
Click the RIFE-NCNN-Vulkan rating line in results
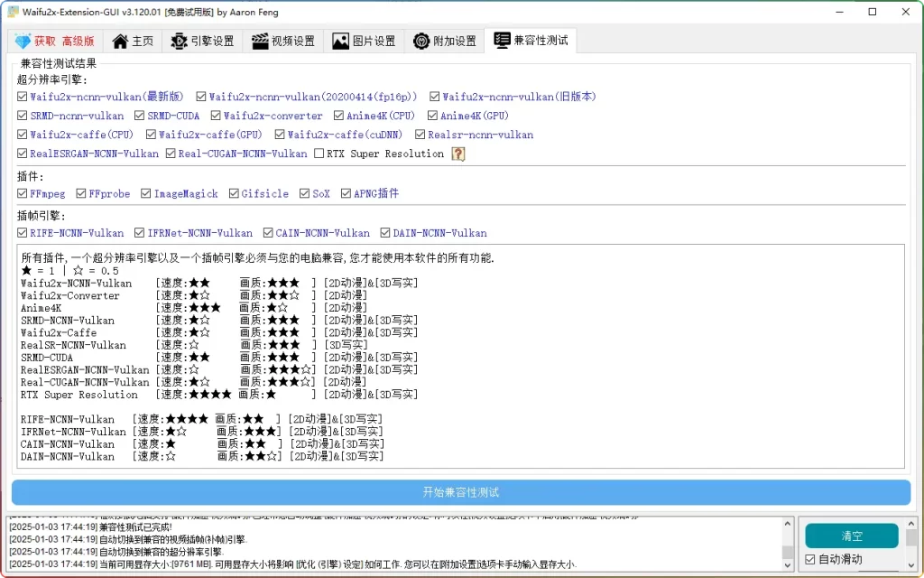pos(201,419)
